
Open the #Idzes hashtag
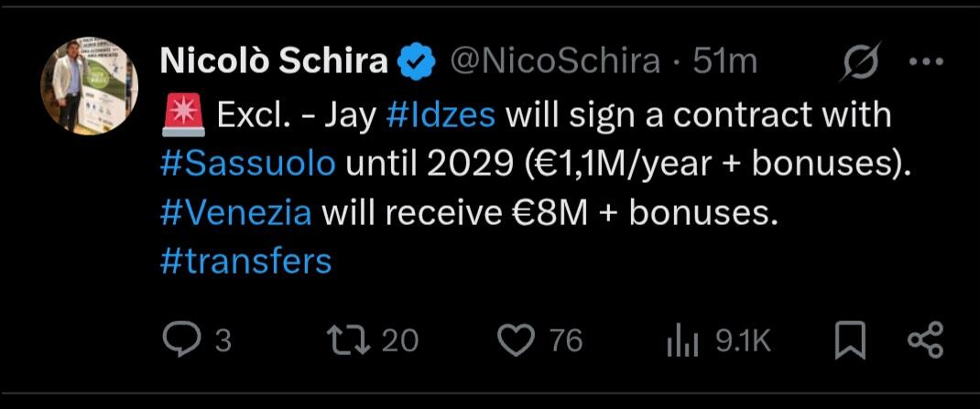click(442, 116)
